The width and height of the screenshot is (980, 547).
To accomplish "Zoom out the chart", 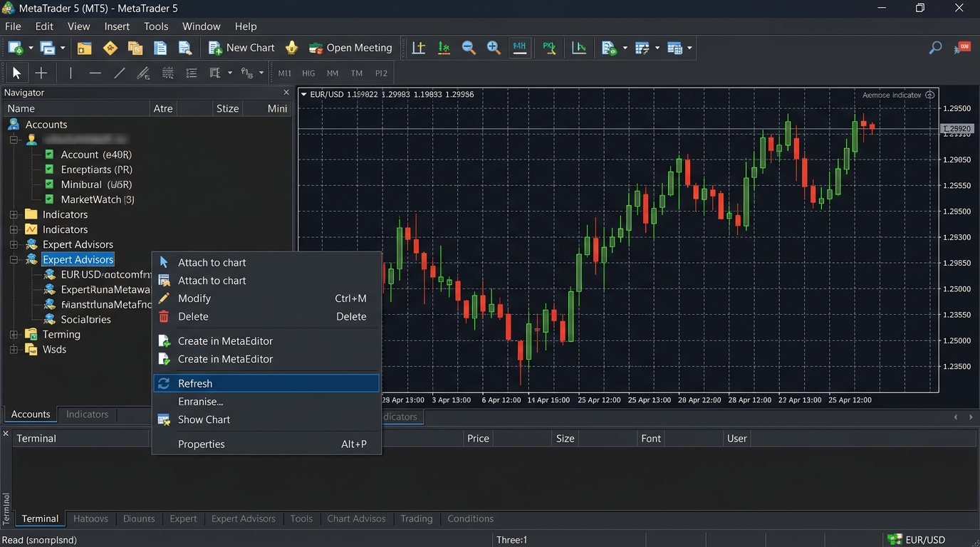I will click(x=469, y=48).
